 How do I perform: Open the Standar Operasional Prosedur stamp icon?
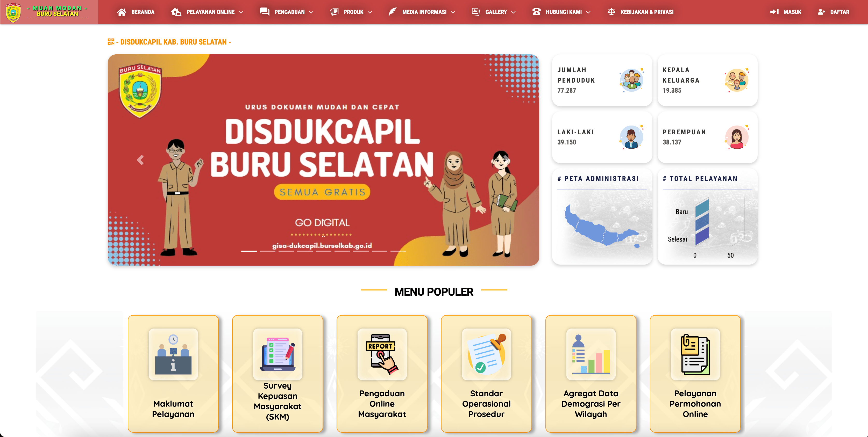click(x=487, y=354)
